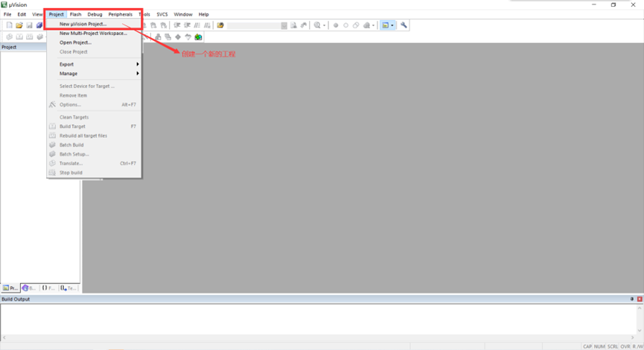
Task: Open the Flash menu
Action: pos(75,14)
